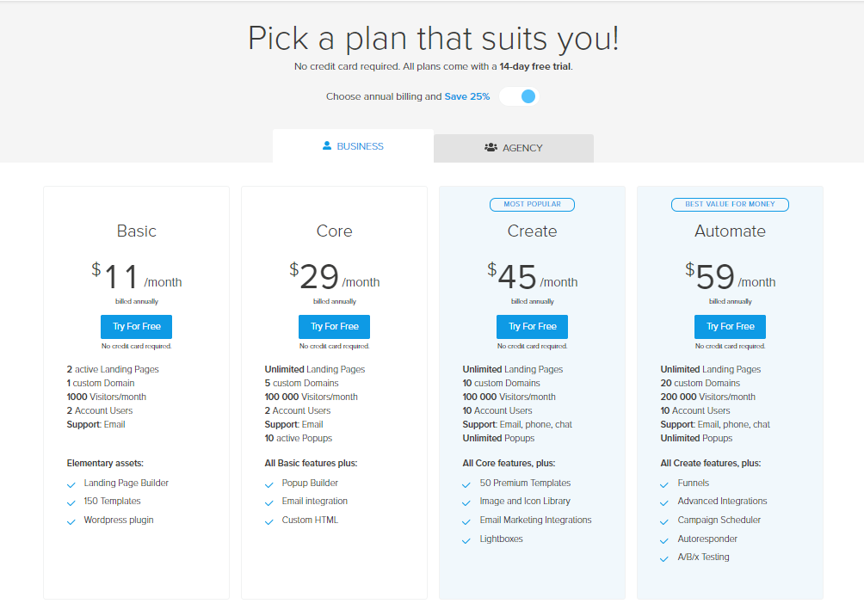Viewport: 864px width, 616px height.
Task: Click the MOST POPULAR badge
Action: pos(532,205)
